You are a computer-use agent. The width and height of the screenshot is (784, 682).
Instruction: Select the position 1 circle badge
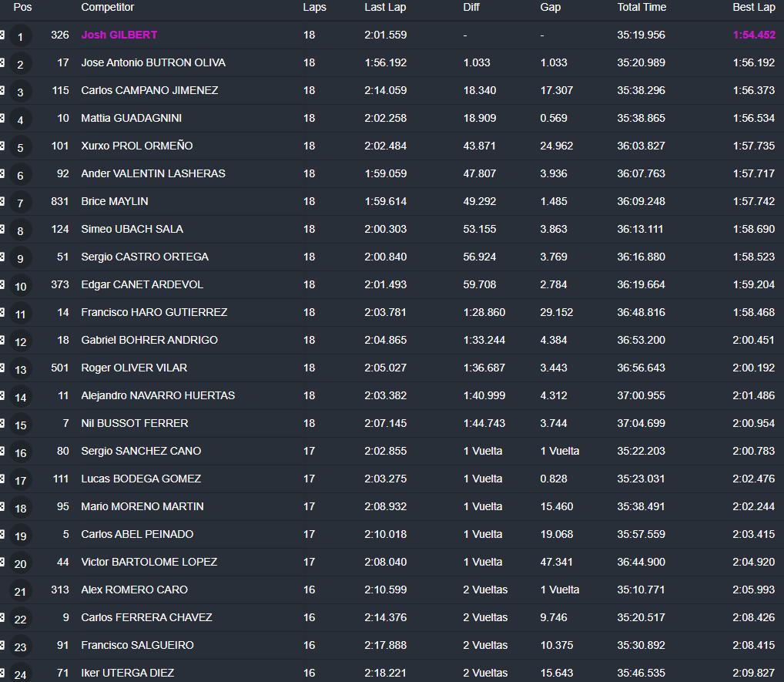21,36
